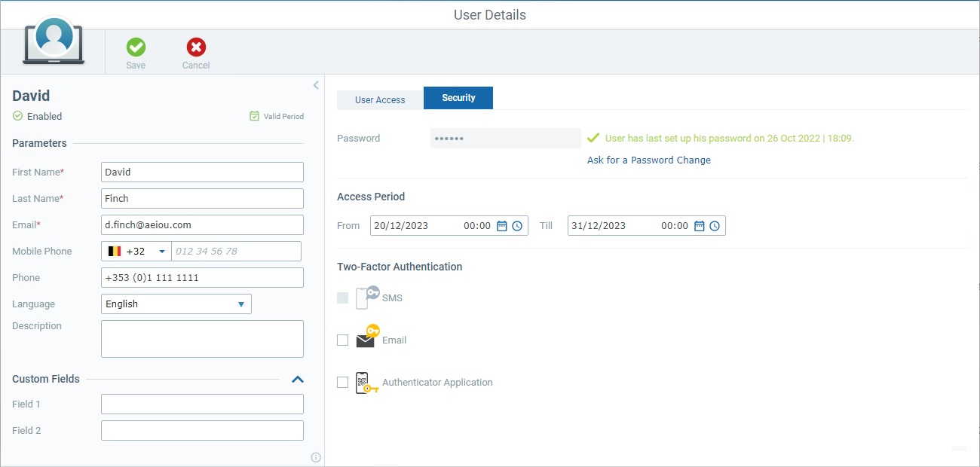Enable Authenticator Application two-factor authentication

(x=342, y=382)
